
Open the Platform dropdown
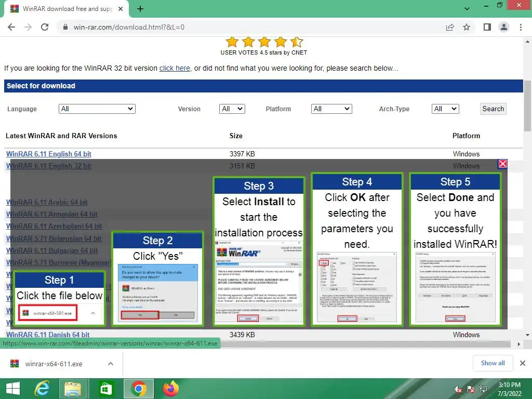tap(331, 109)
